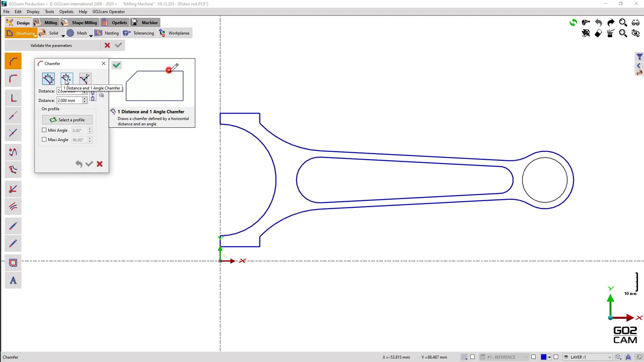
Task: Pick the third chamfer mode icon
Action: pos(85,79)
